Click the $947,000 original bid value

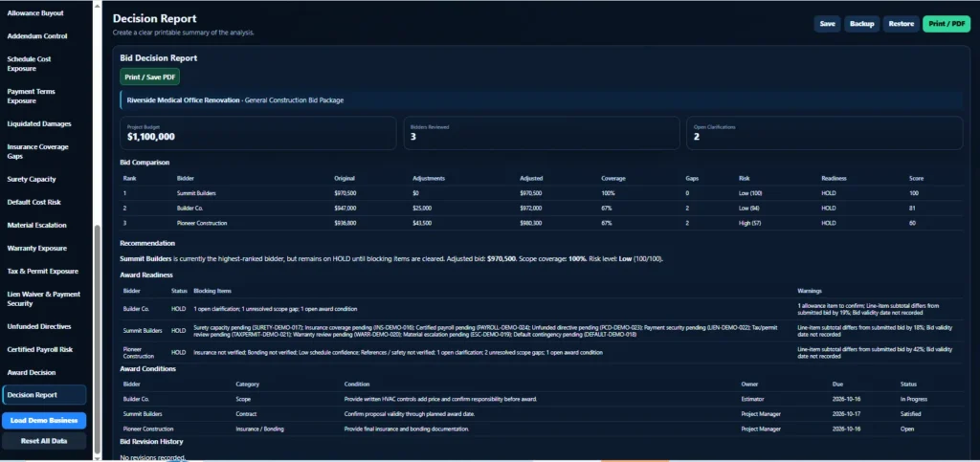pyautogui.click(x=345, y=208)
